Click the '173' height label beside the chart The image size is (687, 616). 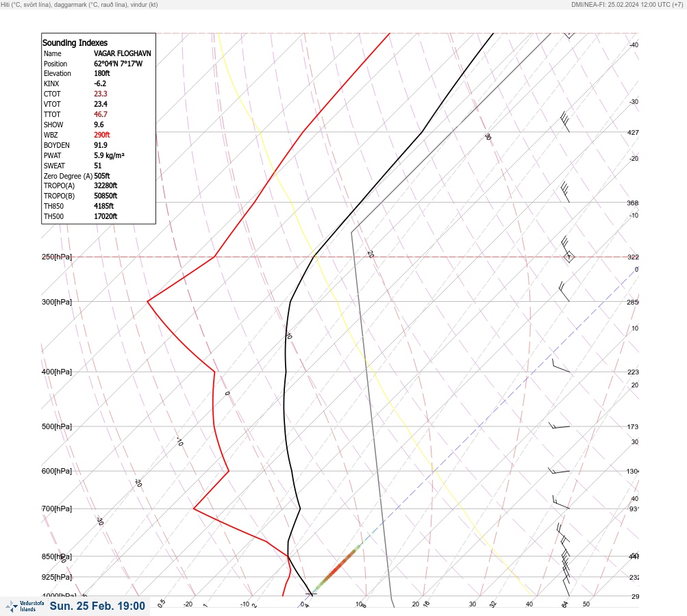[633, 427]
